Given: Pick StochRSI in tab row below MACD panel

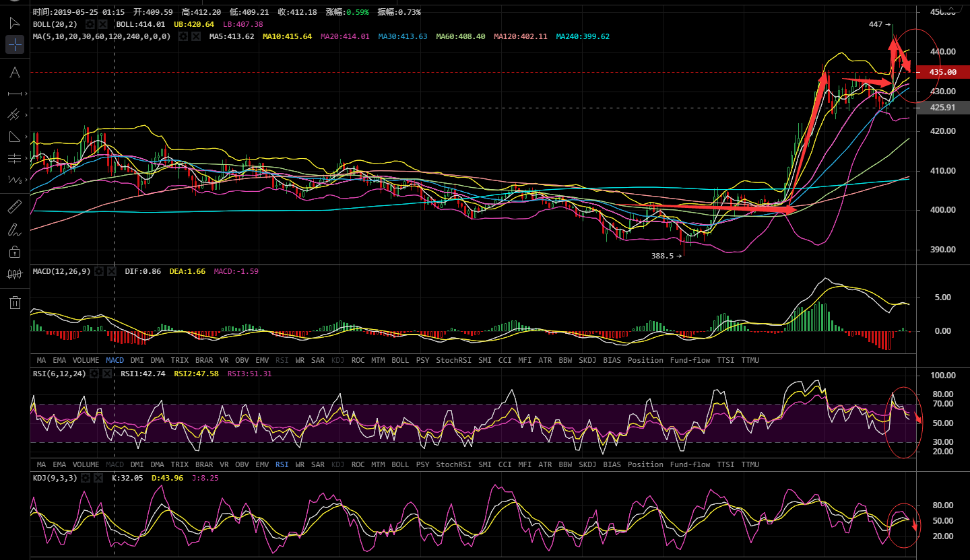Looking at the screenshot, I should pos(453,360).
